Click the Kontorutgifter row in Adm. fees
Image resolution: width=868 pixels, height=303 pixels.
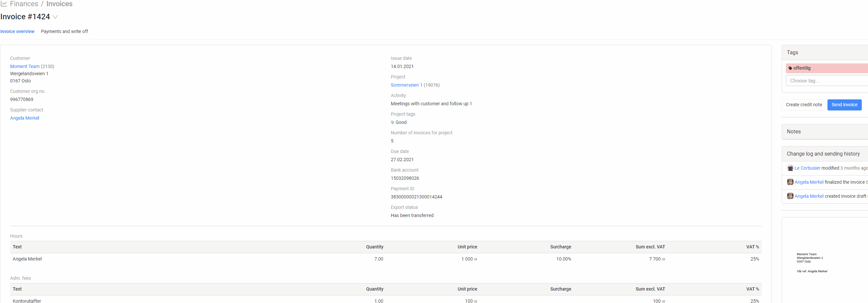pyautogui.click(x=385, y=300)
